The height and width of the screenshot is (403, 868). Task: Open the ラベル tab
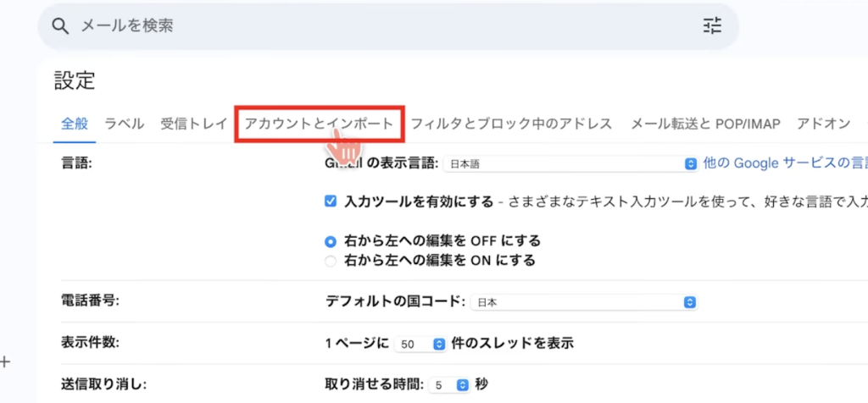pos(124,124)
